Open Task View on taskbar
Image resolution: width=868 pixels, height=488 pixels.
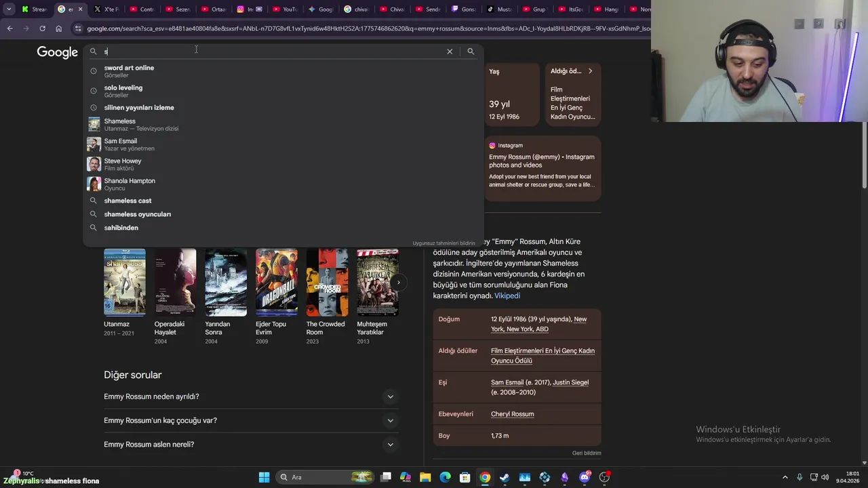click(x=386, y=477)
